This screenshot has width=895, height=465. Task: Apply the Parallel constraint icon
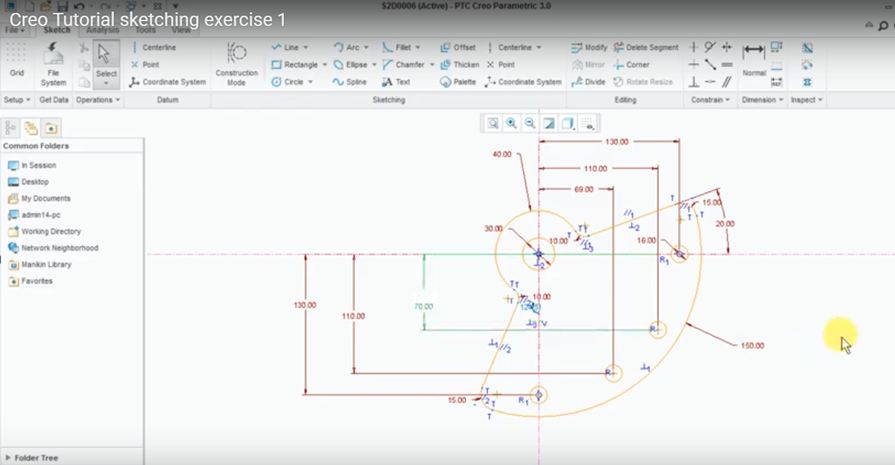[x=727, y=82]
